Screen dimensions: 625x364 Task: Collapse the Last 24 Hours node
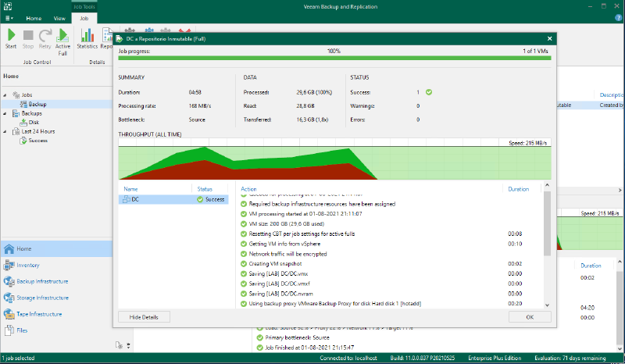pyautogui.click(x=5, y=131)
